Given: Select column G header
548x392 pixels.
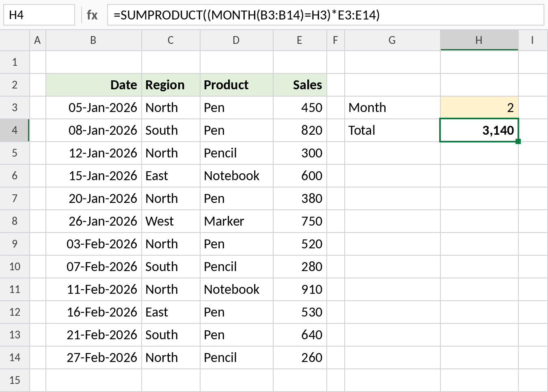Looking at the screenshot, I should [x=393, y=40].
